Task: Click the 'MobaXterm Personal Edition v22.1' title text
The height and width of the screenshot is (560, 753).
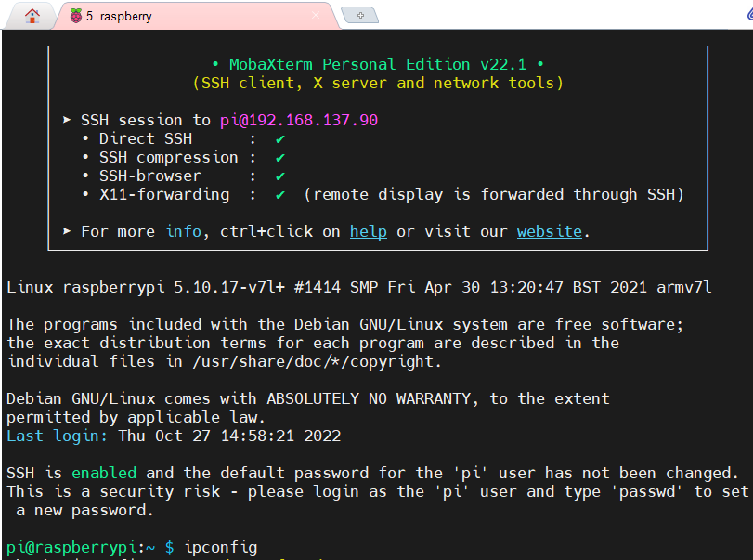Action: point(378,64)
